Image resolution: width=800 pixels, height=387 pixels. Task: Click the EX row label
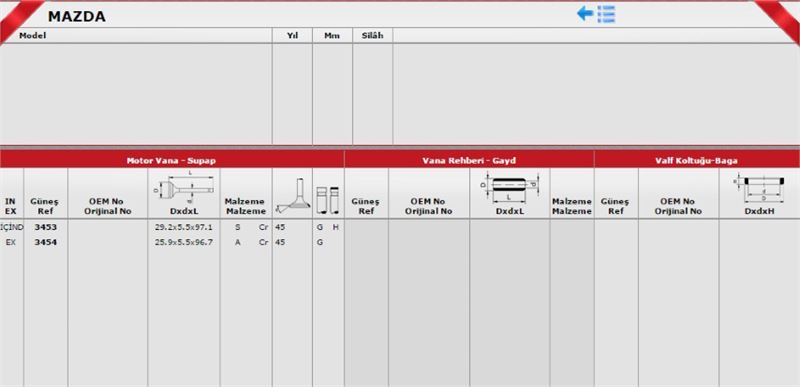coord(10,242)
